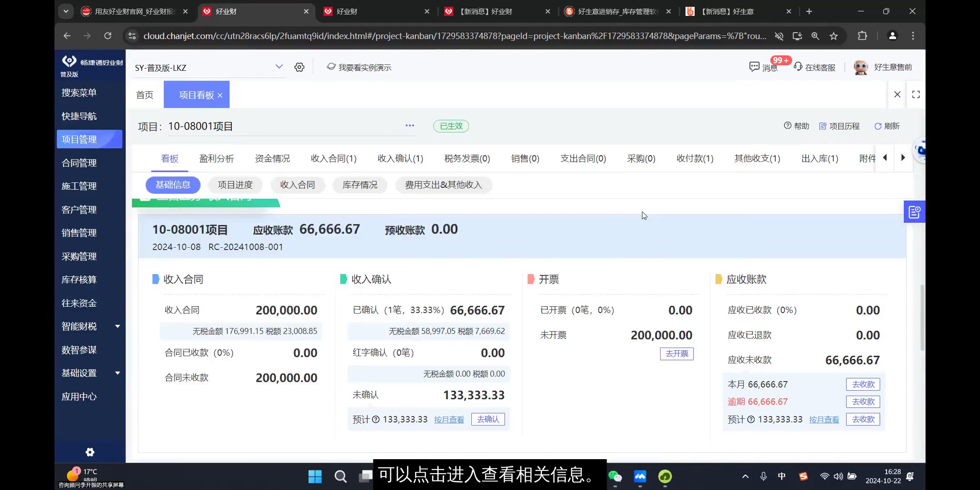Open WeChat from the taskbar
Screen dimensions: 980x490
tap(615, 476)
